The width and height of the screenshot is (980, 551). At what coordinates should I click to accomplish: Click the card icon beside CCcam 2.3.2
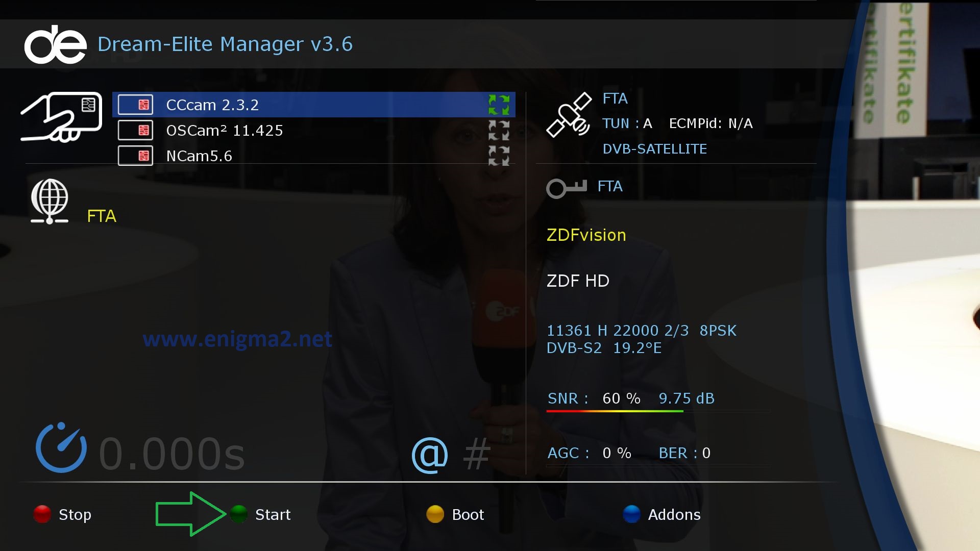point(135,105)
